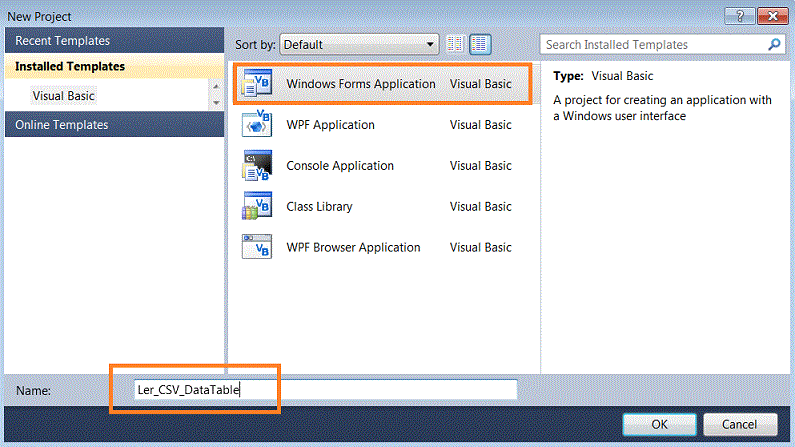Expand the Recent Templates section

pos(114,41)
